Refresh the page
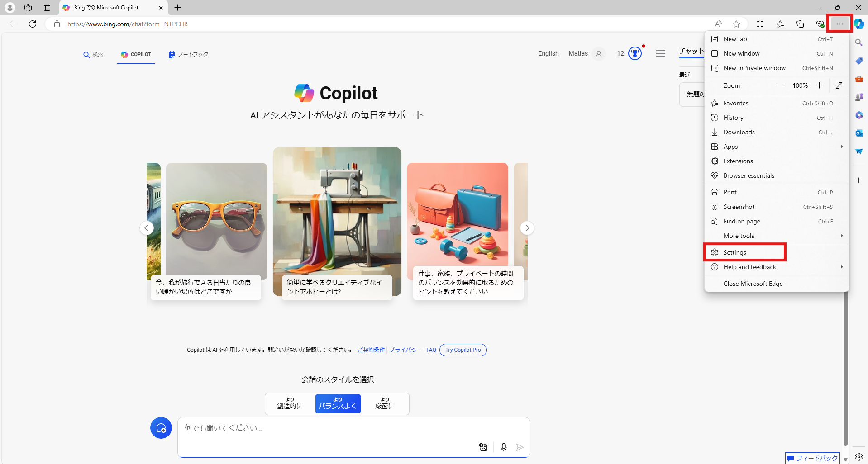Screen dimensions: 868x464 pos(33,24)
